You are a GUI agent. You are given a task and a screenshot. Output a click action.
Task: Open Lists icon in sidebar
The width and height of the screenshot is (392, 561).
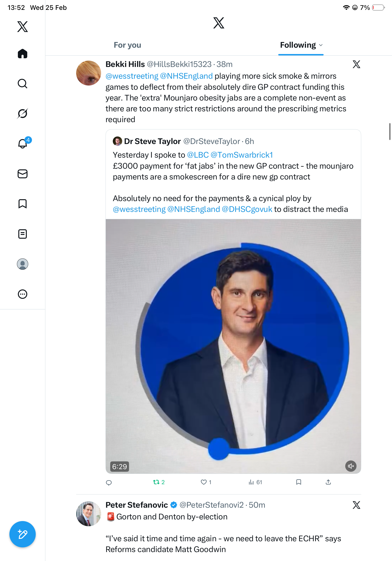23,234
